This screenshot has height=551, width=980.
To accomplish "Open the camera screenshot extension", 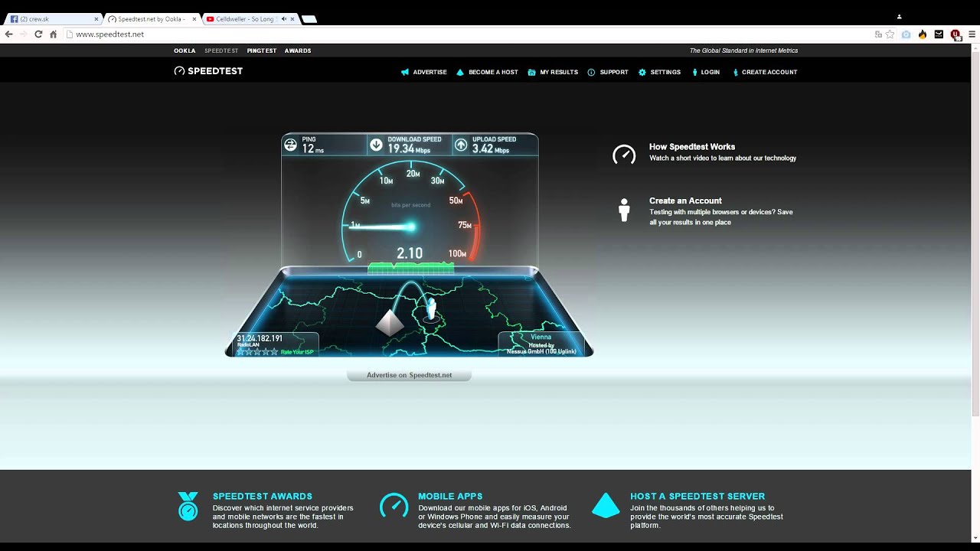I will click(906, 34).
